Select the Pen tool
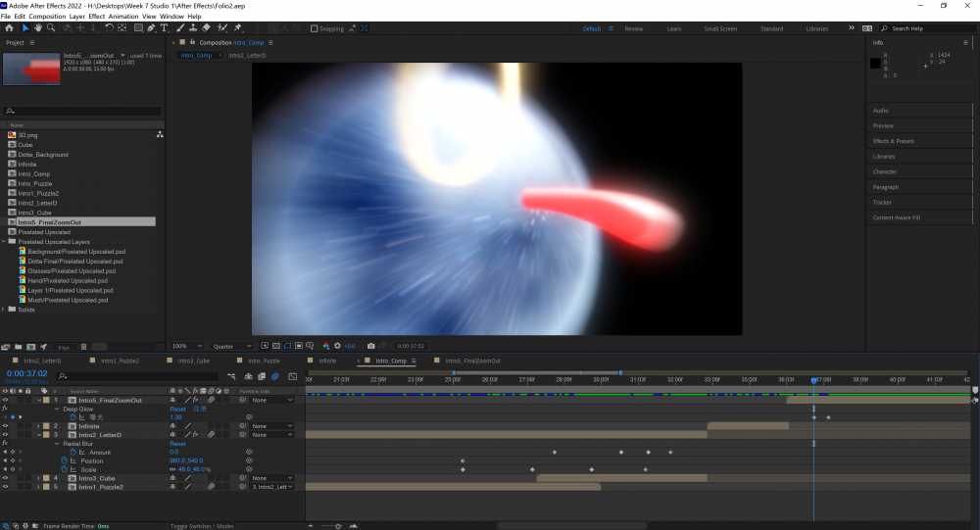 [x=151, y=28]
